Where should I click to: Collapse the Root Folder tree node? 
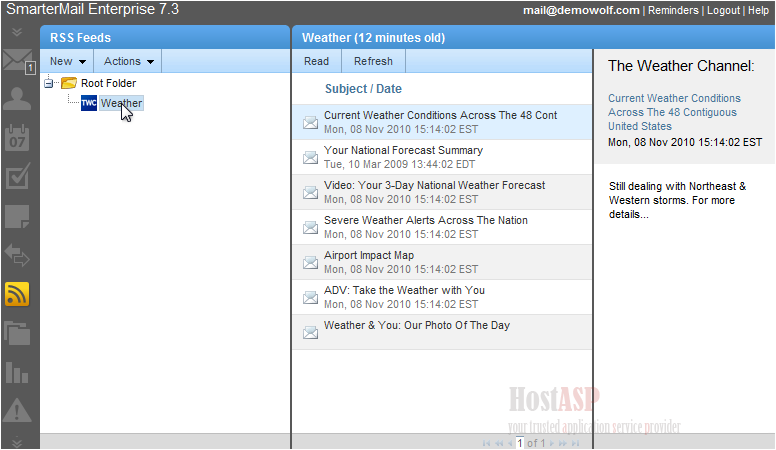click(x=48, y=84)
